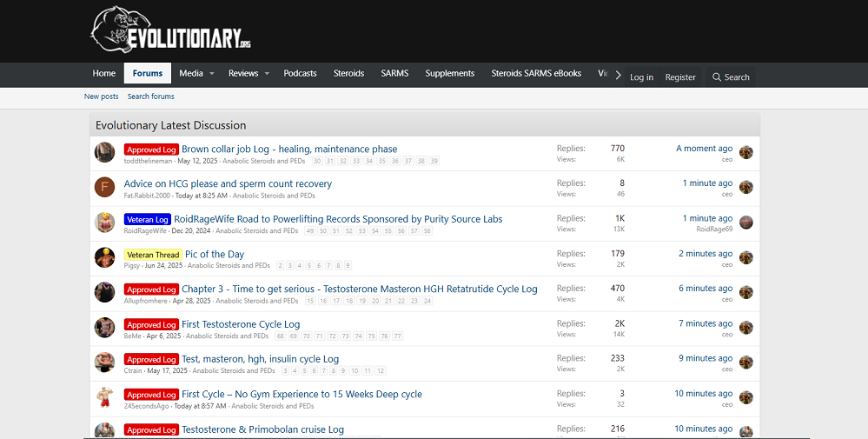868x439 pixels.
Task: Click 'A moment ago' latest post time
Action: point(704,149)
